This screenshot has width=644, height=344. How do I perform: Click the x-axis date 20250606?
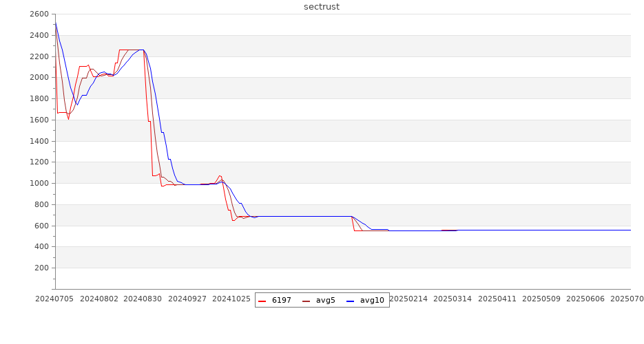[585, 299]
